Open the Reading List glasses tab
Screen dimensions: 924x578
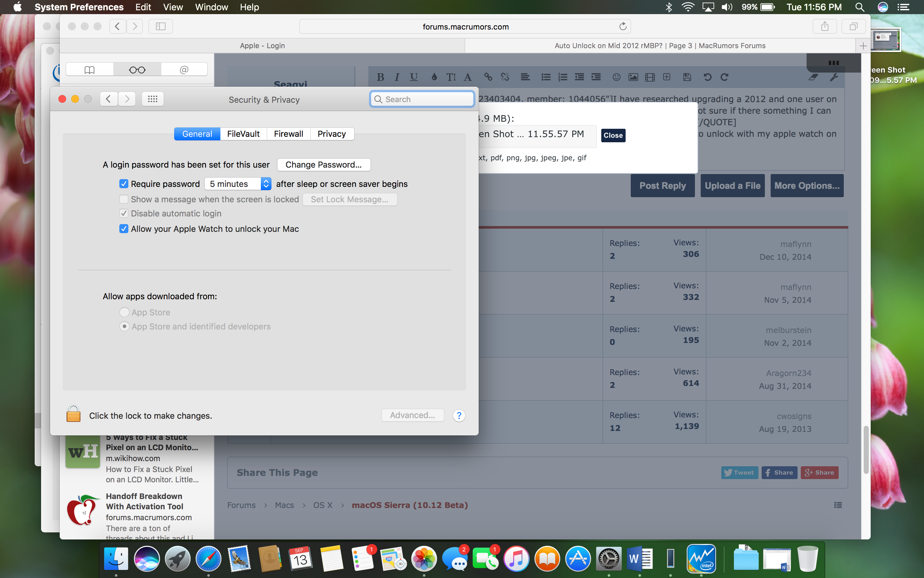click(137, 70)
